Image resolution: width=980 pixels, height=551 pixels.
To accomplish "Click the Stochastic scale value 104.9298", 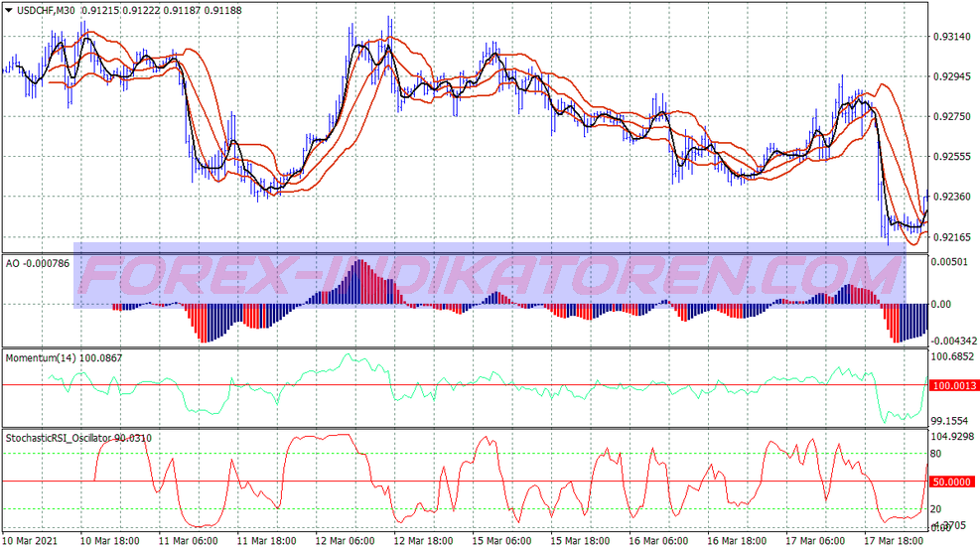I will tap(952, 436).
